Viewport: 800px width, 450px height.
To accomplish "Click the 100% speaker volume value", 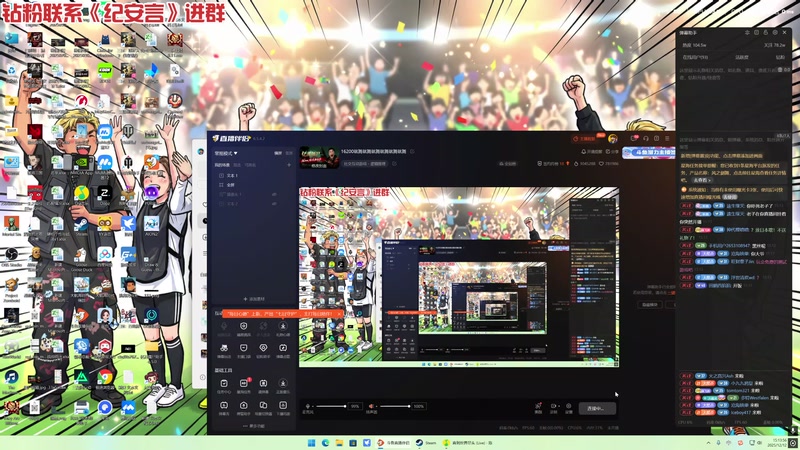I will (419, 407).
